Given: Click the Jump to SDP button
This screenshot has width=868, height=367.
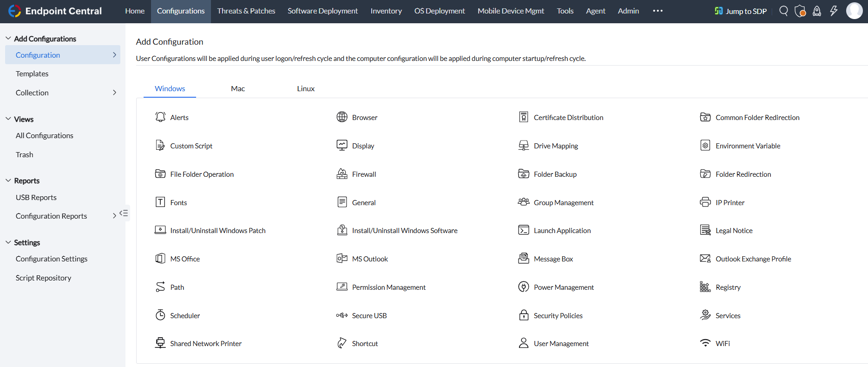Looking at the screenshot, I should [x=741, y=11].
